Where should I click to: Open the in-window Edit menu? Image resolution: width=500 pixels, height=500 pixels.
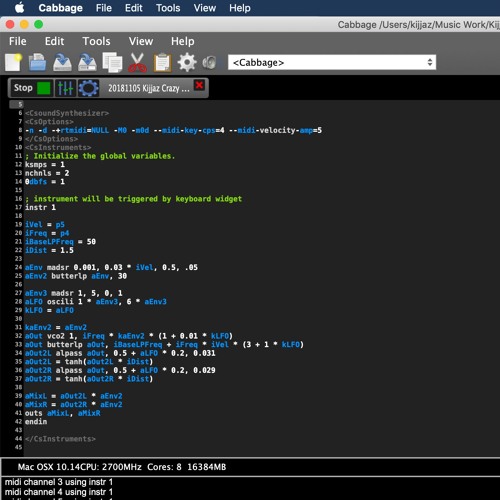[54, 41]
